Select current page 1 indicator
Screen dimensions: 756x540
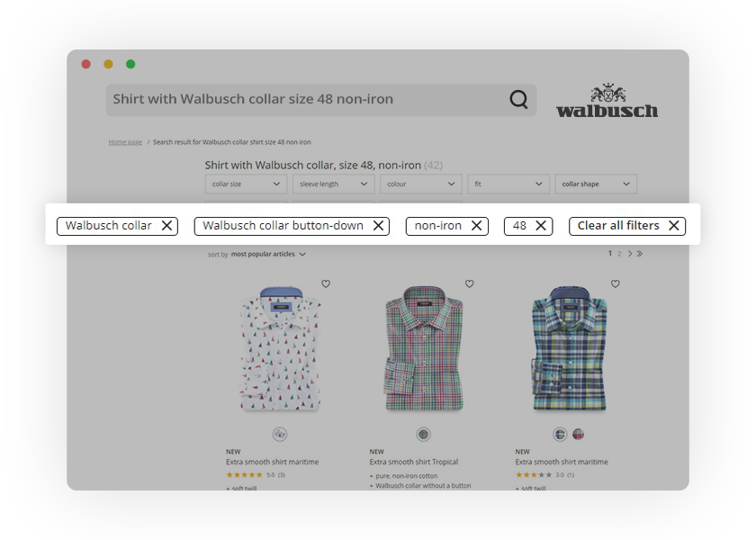(x=610, y=254)
